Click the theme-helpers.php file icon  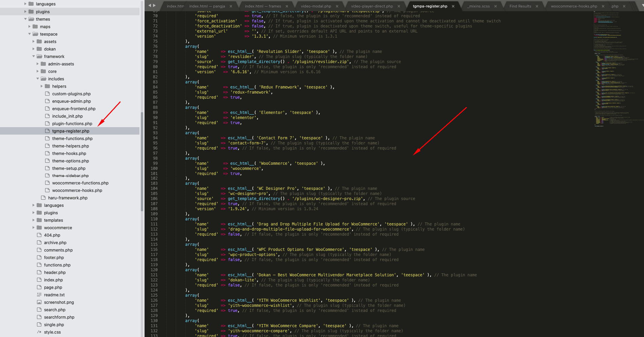coord(48,146)
